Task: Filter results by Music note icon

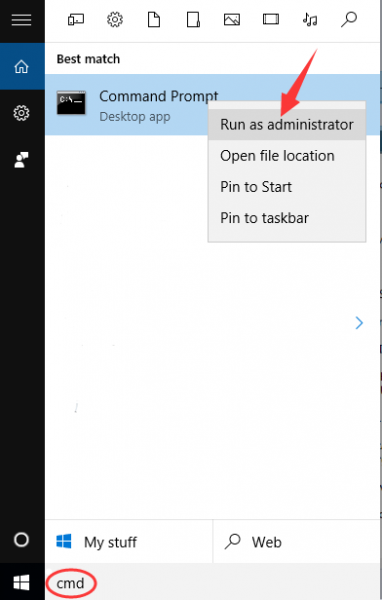Action: click(310, 19)
